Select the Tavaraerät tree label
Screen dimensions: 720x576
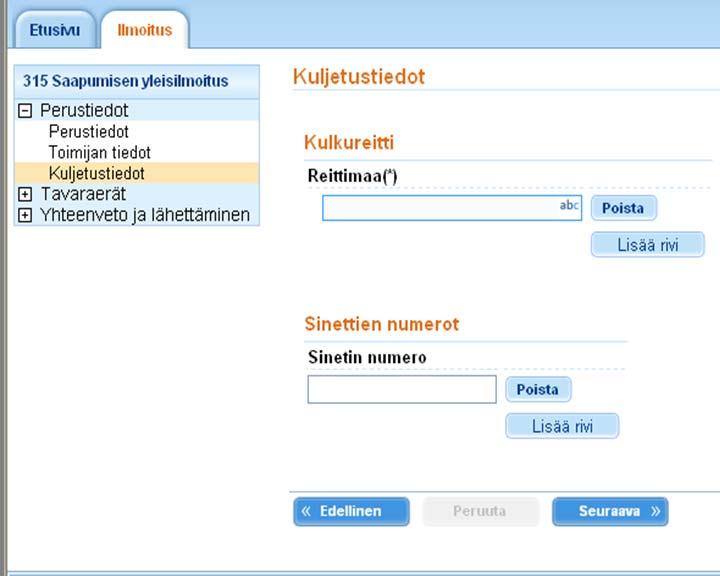point(83,194)
